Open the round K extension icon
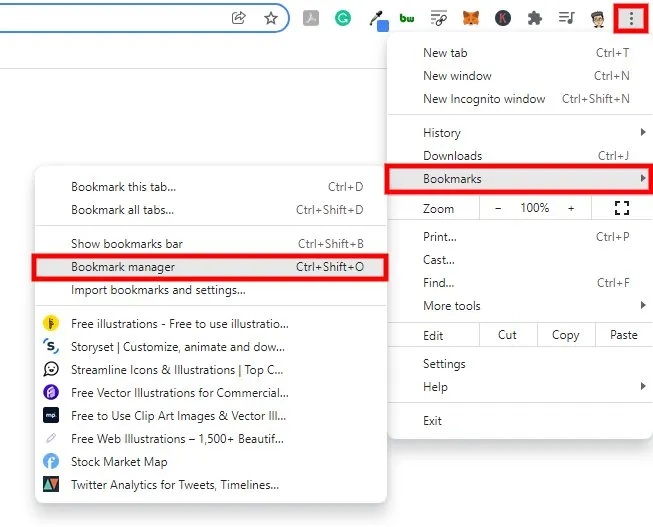Screen dimensions: 653x527 (503, 18)
